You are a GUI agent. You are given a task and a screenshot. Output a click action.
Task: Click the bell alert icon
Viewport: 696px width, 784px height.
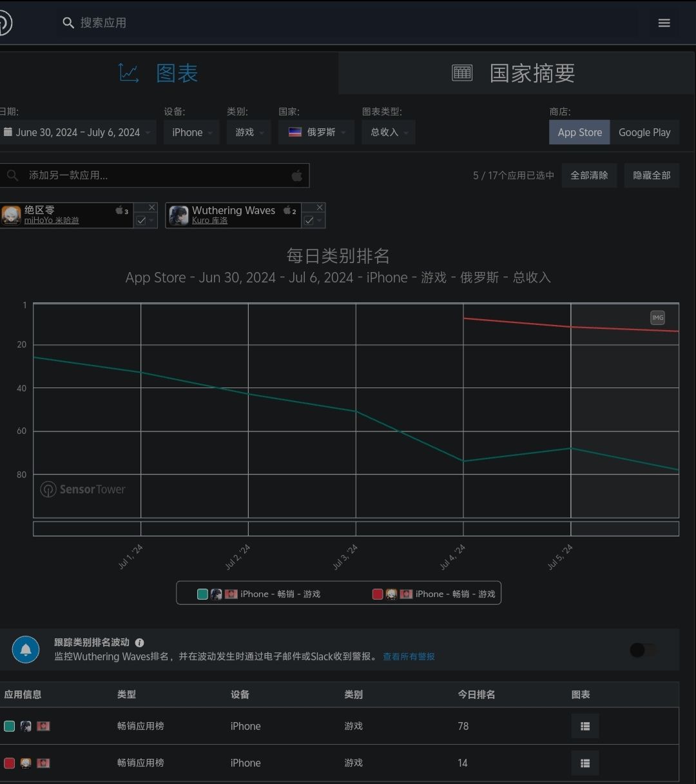click(x=26, y=649)
